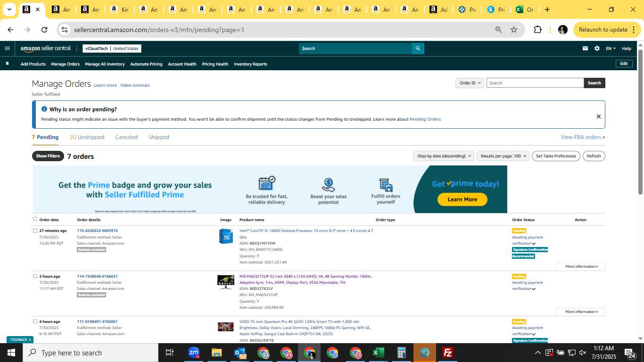
Task: Click the Edit navigation button
Action: [624, 64]
